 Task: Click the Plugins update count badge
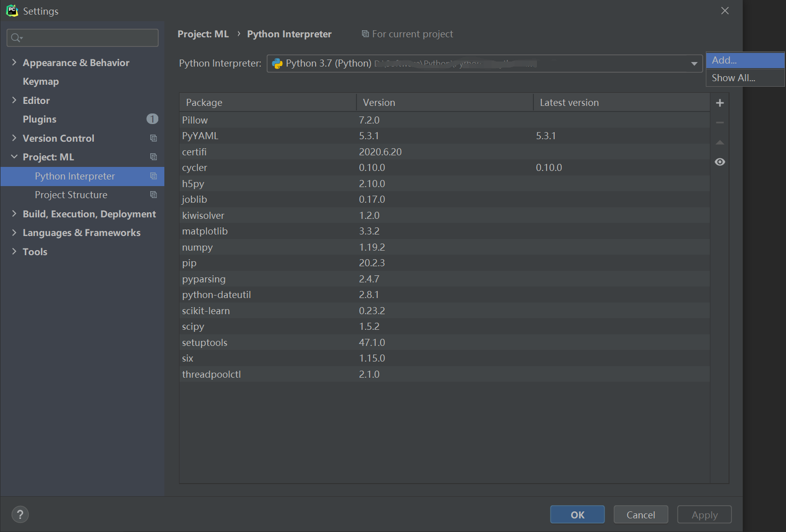152,119
